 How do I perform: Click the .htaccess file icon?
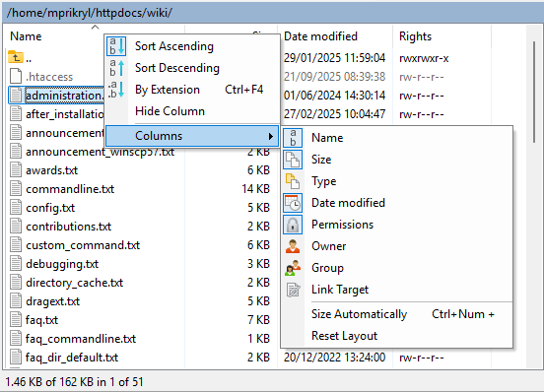point(16,76)
